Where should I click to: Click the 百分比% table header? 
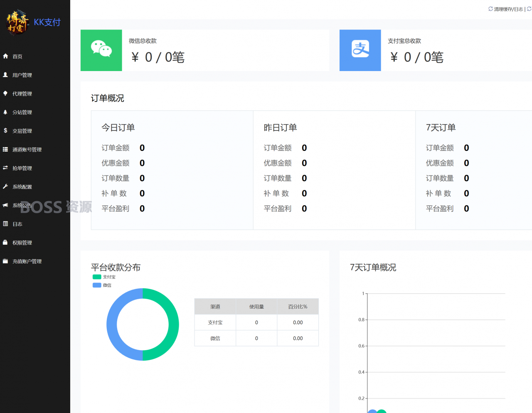tap(298, 307)
